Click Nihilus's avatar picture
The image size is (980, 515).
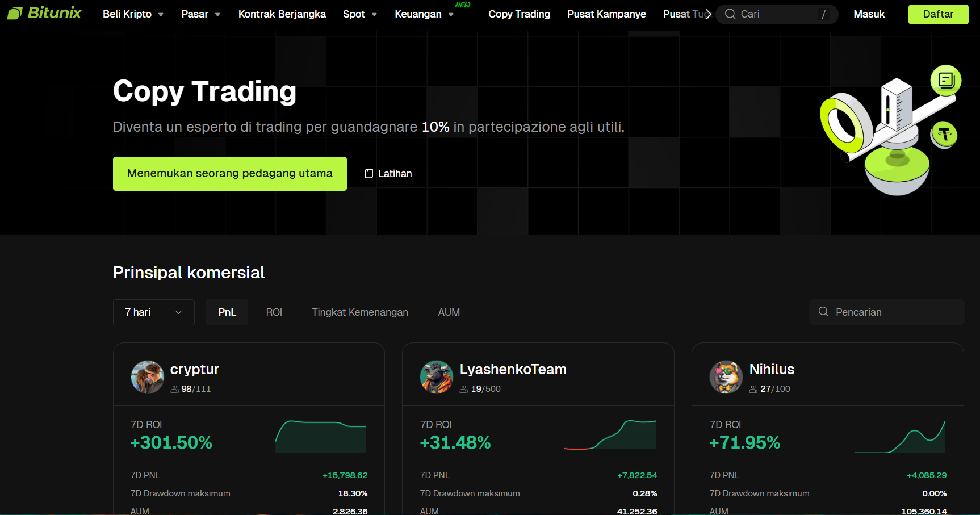click(x=726, y=377)
